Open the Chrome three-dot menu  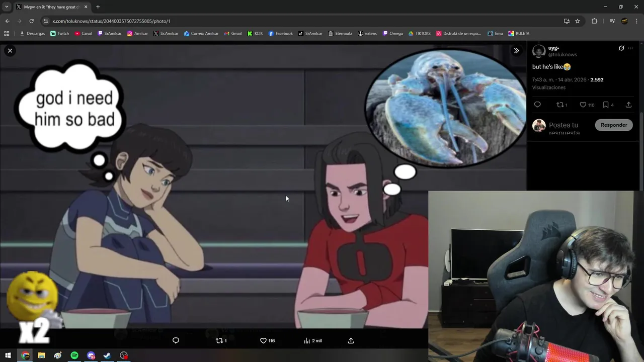(x=637, y=21)
